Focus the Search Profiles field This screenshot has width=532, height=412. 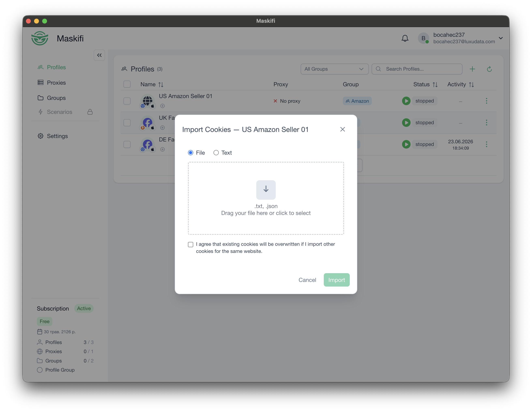point(417,69)
